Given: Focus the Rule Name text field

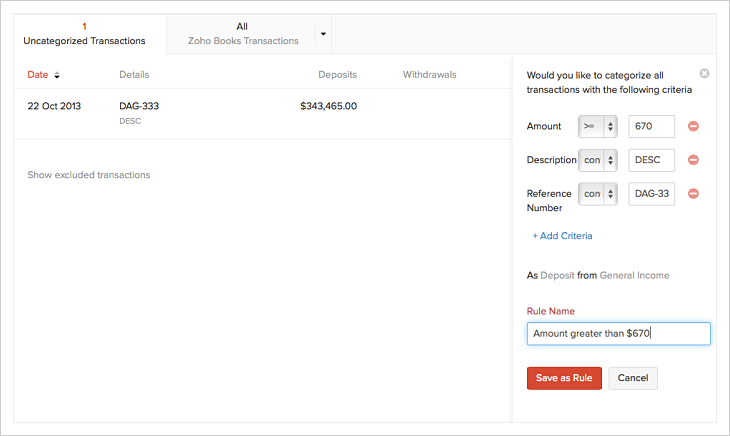Looking at the screenshot, I should (x=618, y=333).
